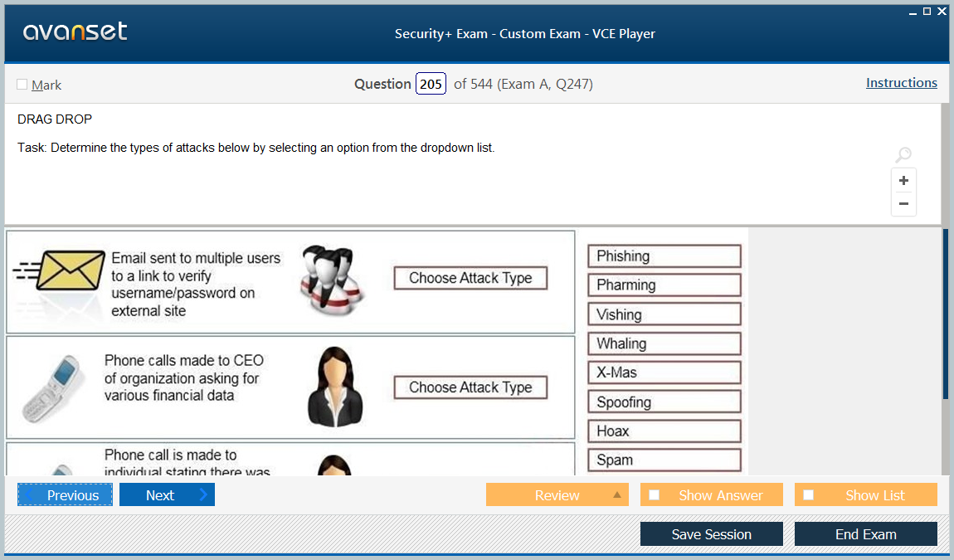Expand the Review panel arrow
Viewport: 954px width, 560px height.
(x=618, y=494)
